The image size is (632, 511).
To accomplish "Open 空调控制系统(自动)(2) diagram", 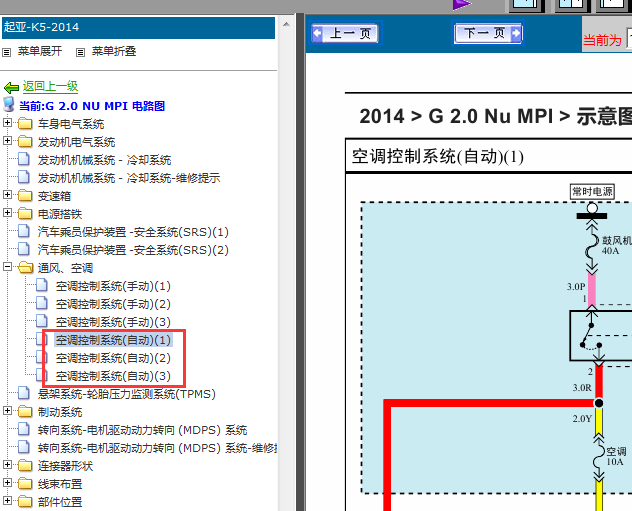I will click(113, 358).
